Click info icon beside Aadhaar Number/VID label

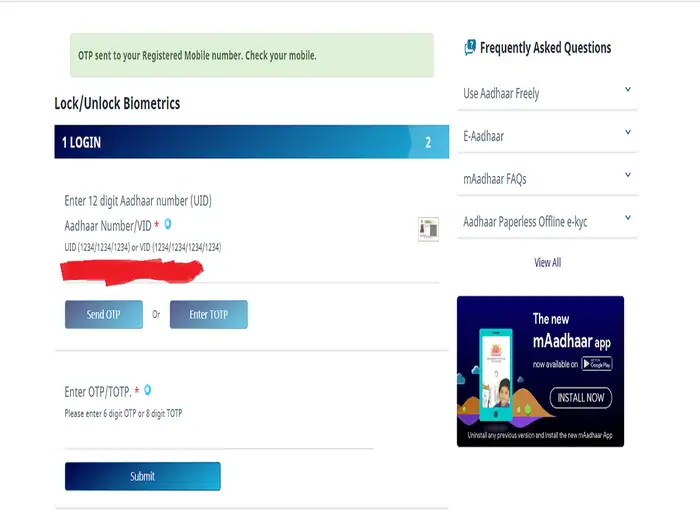click(x=168, y=224)
